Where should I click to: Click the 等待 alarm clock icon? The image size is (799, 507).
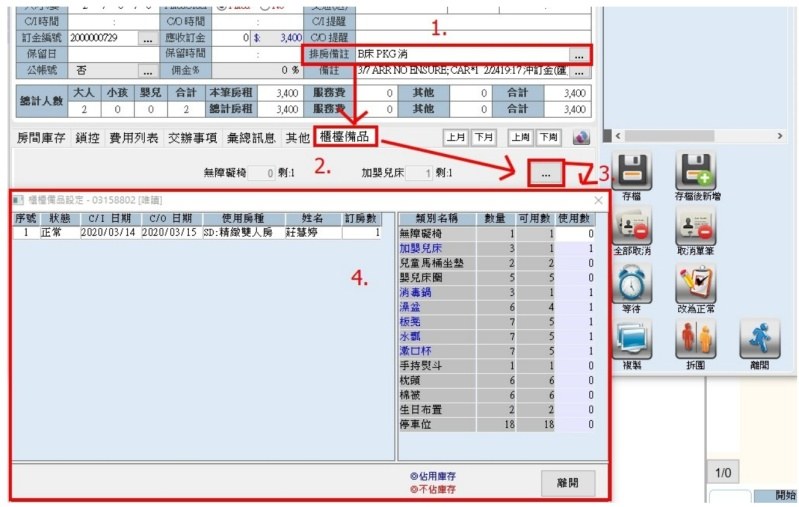pos(632,284)
